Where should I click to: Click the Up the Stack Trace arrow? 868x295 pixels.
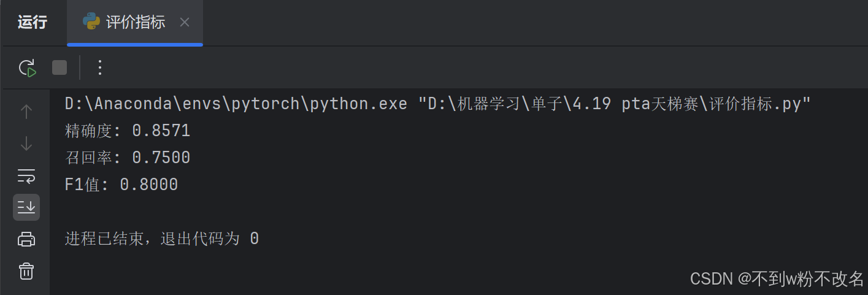pyautogui.click(x=26, y=112)
